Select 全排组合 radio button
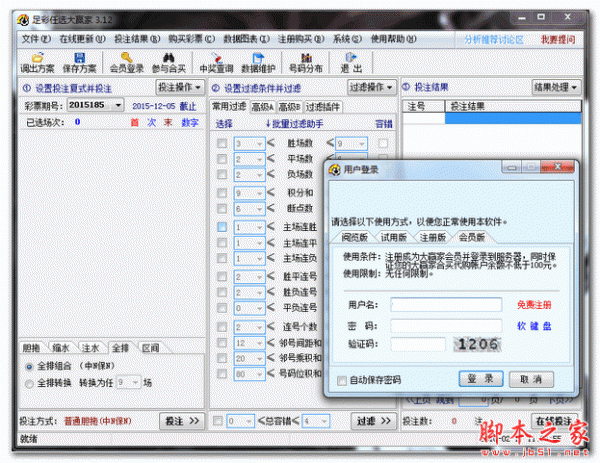This screenshot has height=463, width=600. (x=29, y=367)
